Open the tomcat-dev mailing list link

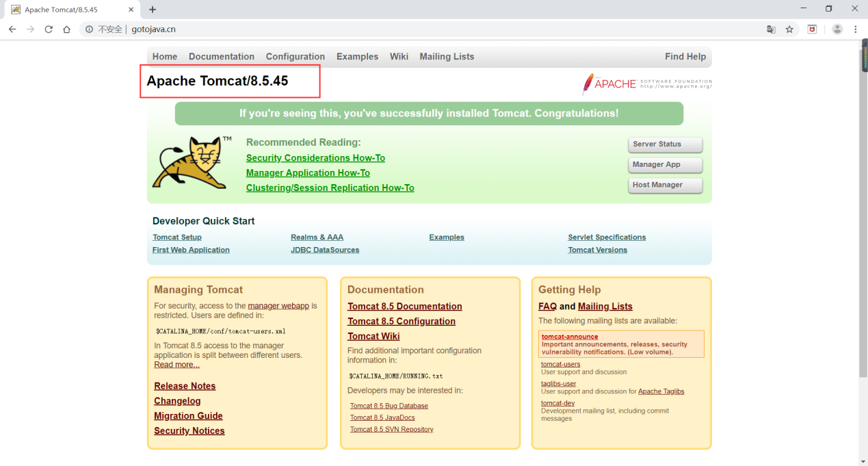[557, 403]
